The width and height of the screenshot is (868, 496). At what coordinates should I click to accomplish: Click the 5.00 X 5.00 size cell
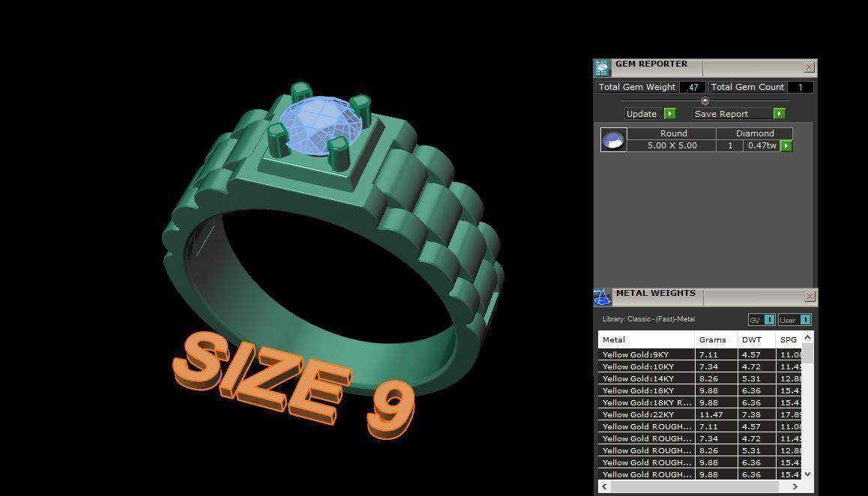[x=672, y=145]
